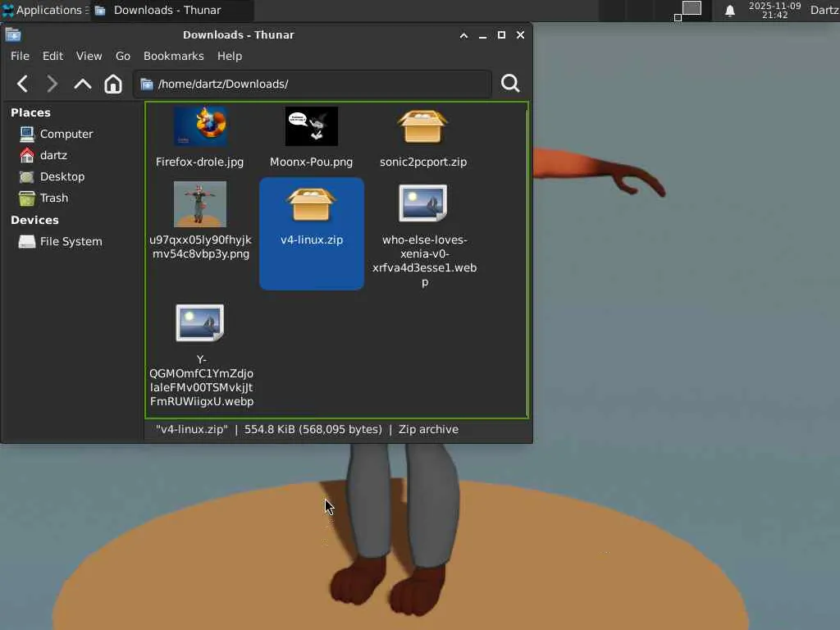This screenshot has height=630, width=840.
Task: Go to the home folder icon
Action: tap(113, 84)
